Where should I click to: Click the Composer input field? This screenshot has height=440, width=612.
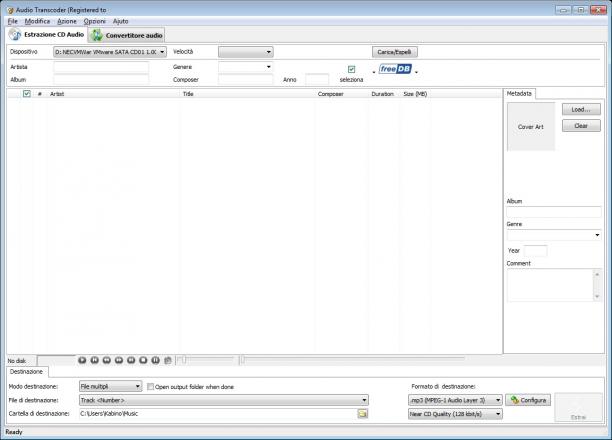[x=246, y=80]
